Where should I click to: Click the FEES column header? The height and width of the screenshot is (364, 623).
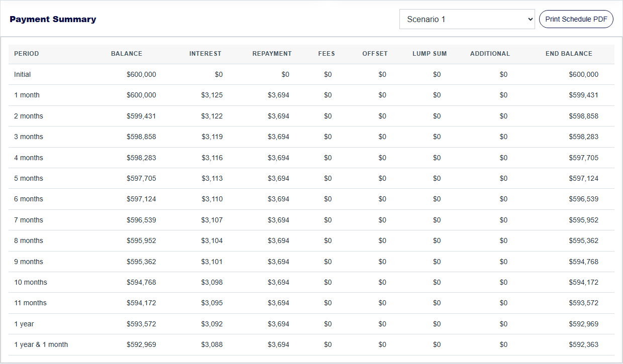(x=327, y=54)
